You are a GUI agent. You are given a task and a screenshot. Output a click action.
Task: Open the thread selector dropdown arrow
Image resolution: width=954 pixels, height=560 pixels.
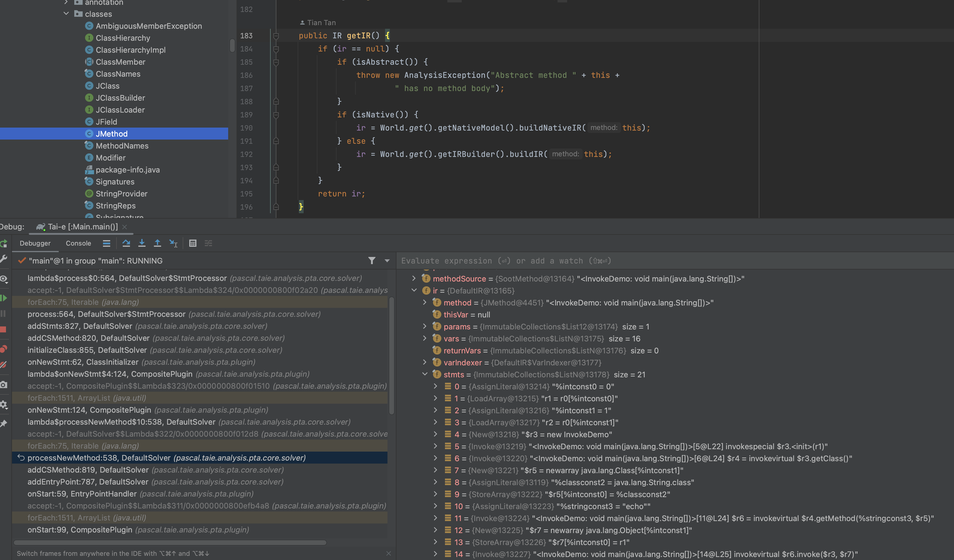387,261
